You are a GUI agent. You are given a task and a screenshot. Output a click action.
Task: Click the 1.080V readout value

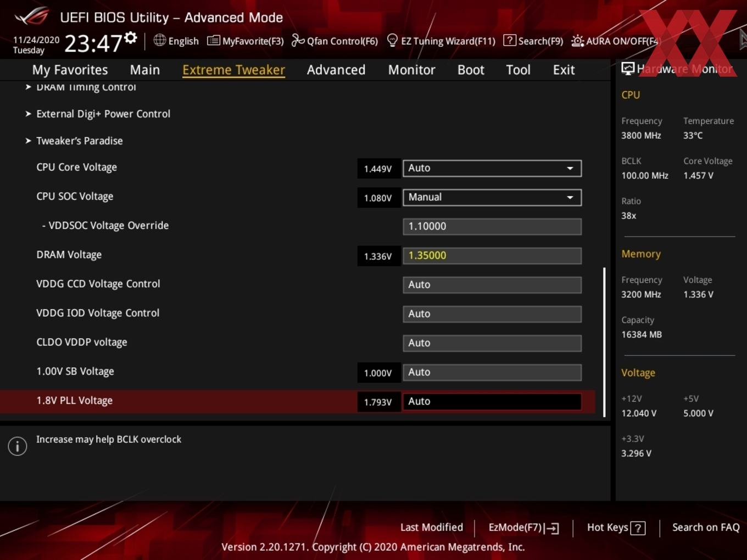(378, 198)
